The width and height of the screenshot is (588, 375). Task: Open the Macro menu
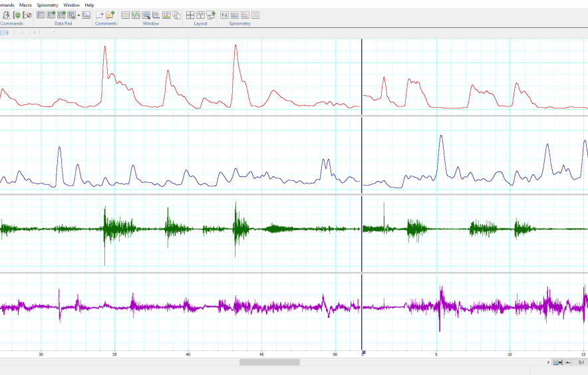point(25,5)
